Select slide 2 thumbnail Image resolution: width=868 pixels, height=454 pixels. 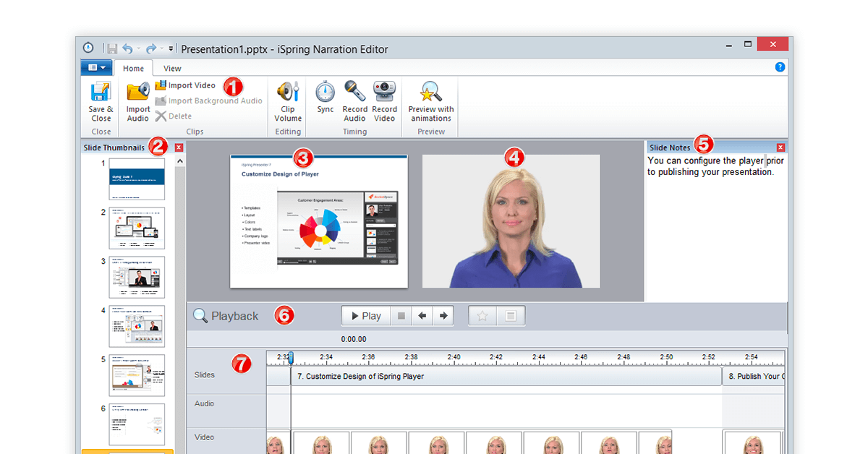click(137, 228)
